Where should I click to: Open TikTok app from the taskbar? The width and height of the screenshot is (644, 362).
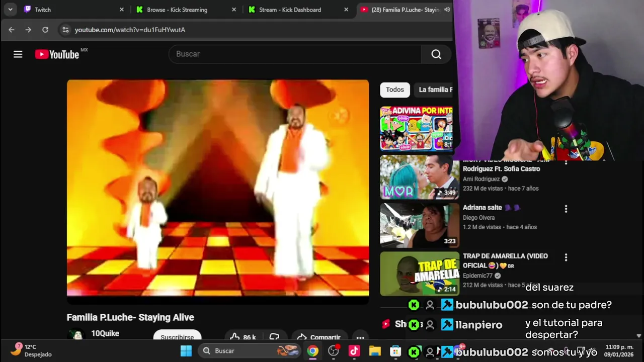354,351
